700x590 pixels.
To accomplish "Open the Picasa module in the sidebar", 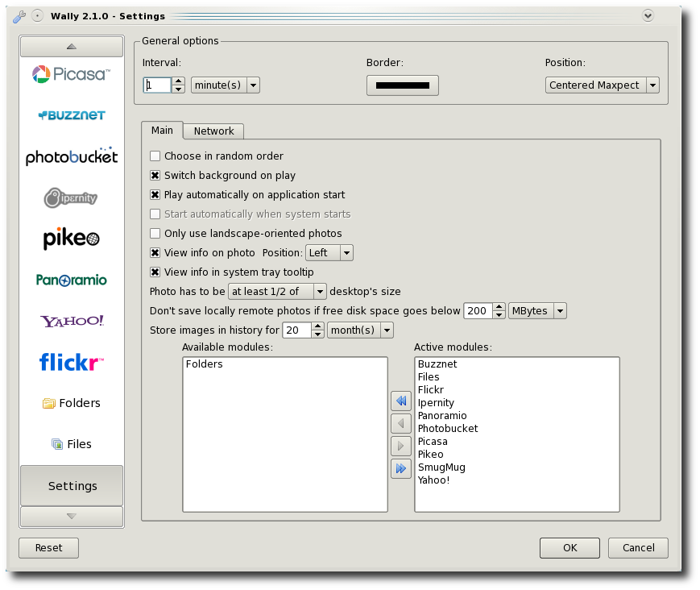I will click(x=72, y=74).
